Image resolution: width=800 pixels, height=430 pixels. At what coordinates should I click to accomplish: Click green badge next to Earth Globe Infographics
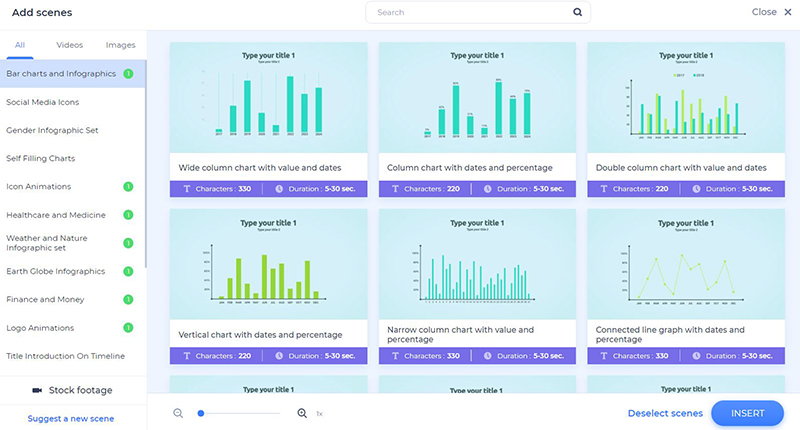pos(129,271)
